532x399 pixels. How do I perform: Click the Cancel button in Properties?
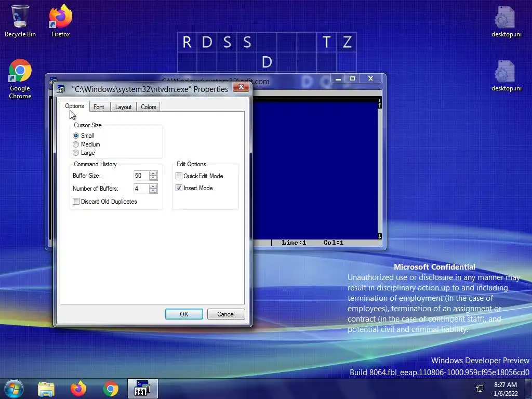click(x=225, y=314)
